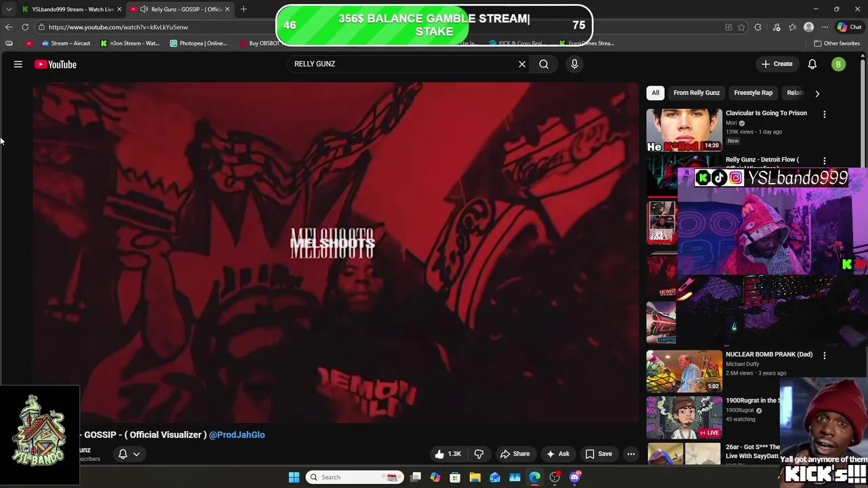Open @ProdJahGlo channel link
This screenshot has height=488, width=868.
click(x=237, y=435)
